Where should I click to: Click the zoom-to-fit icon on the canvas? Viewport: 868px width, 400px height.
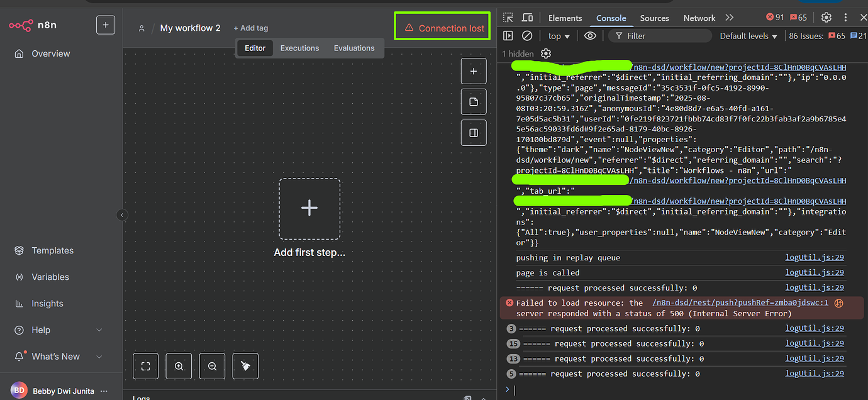click(145, 365)
